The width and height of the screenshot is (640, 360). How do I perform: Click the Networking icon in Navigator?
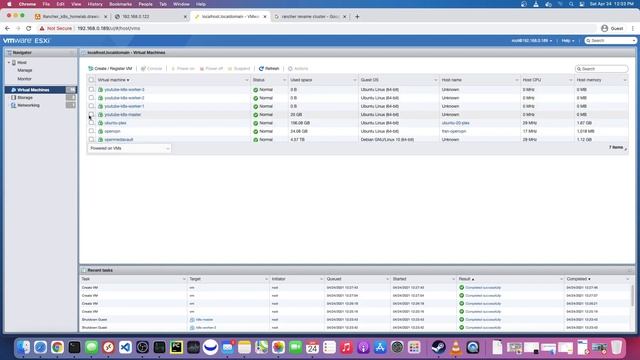(13, 105)
